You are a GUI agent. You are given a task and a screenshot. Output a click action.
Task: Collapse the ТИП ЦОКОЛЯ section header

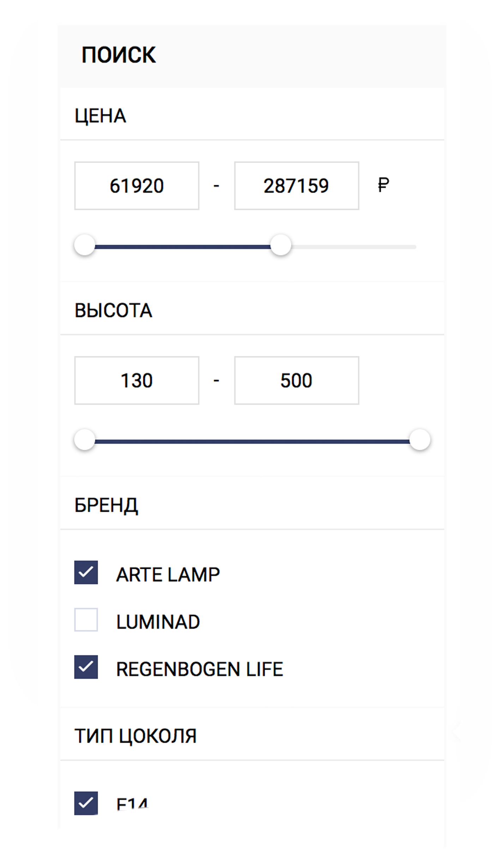(x=252, y=735)
